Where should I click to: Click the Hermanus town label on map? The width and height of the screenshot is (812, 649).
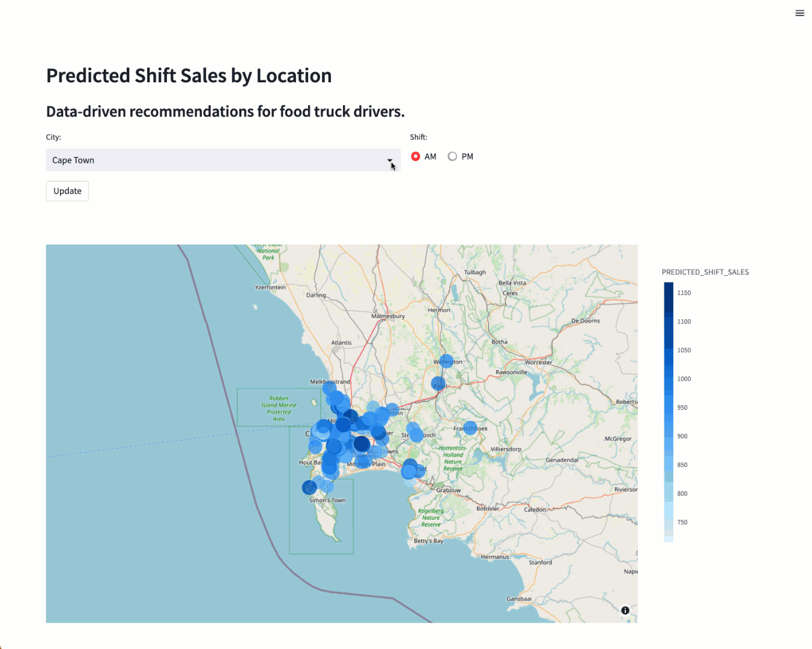pyautogui.click(x=495, y=557)
